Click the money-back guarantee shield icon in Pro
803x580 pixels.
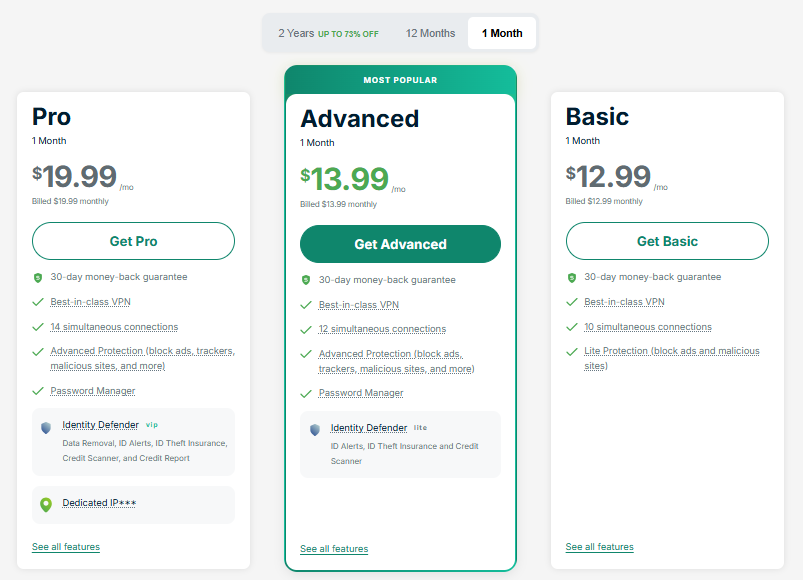(x=38, y=277)
